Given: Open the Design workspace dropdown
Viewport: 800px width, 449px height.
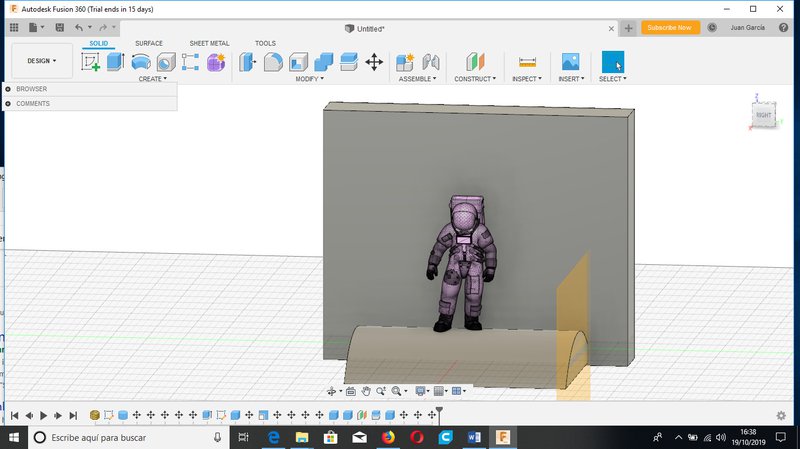Looking at the screenshot, I should [42, 61].
